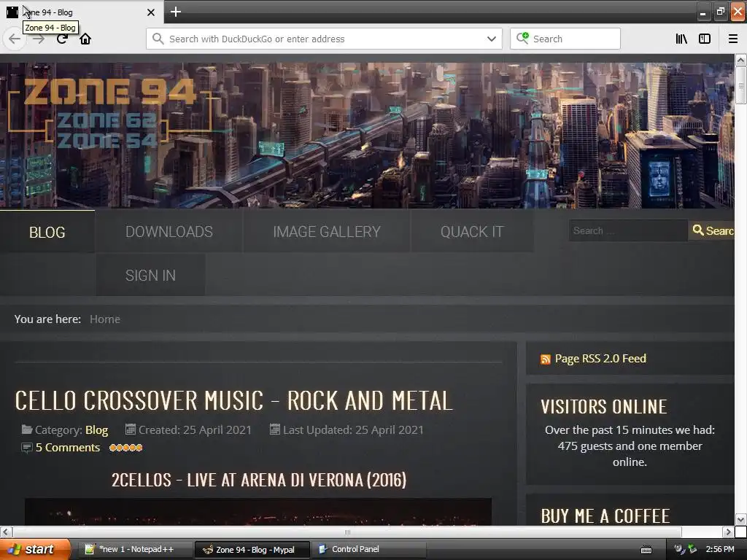
Task: Click the BUY ME A COFFEE heading
Action: coord(605,516)
